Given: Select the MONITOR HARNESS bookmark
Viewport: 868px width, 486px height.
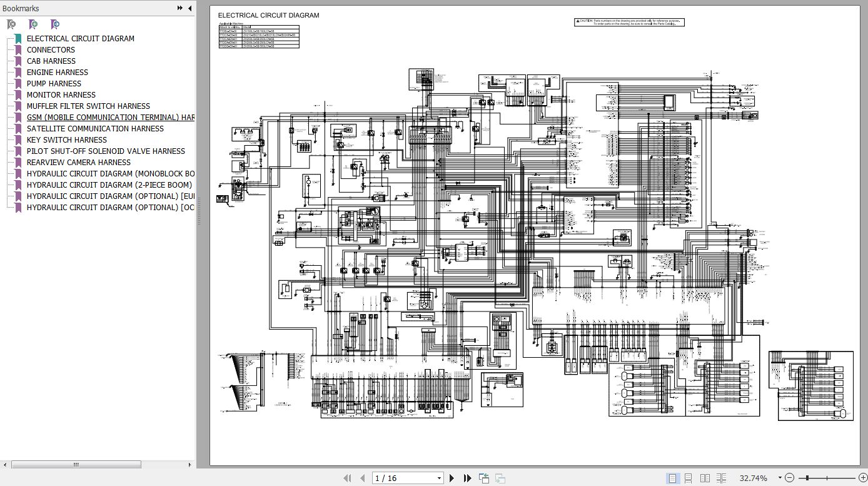Looking at the screenshot, I should 61,95.
